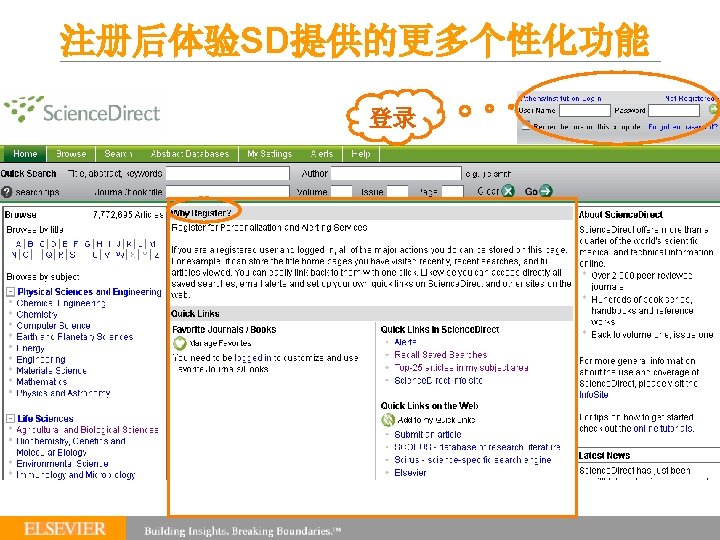The image size is (720, 540).
Task: Click the Title, abstract, keywords search field
Action: (228, 174)
